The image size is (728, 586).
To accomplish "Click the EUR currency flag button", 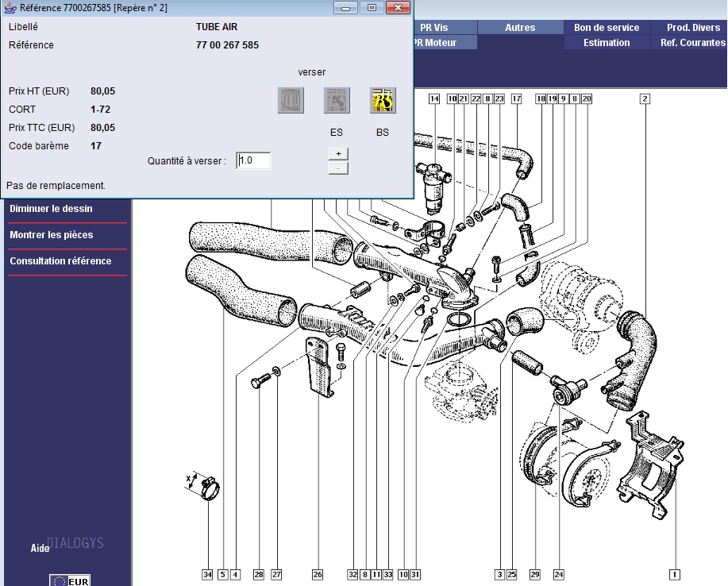I will click(70, 580).
